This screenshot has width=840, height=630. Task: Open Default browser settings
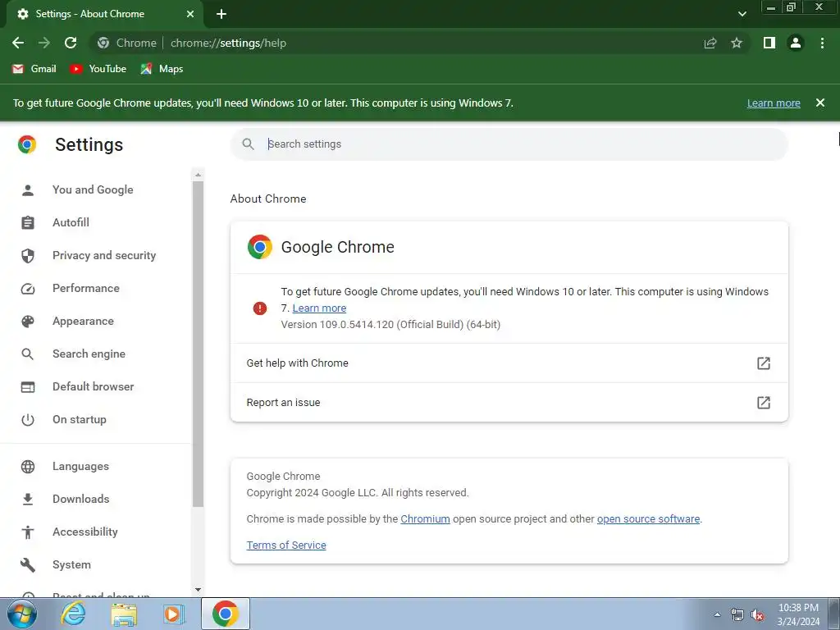point(94,386)
